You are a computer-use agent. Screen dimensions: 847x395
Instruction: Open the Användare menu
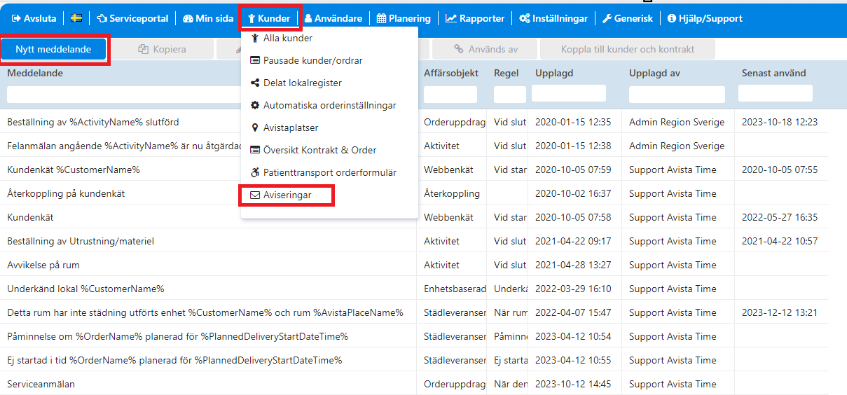pyautogui.click(x=333, y=18)
